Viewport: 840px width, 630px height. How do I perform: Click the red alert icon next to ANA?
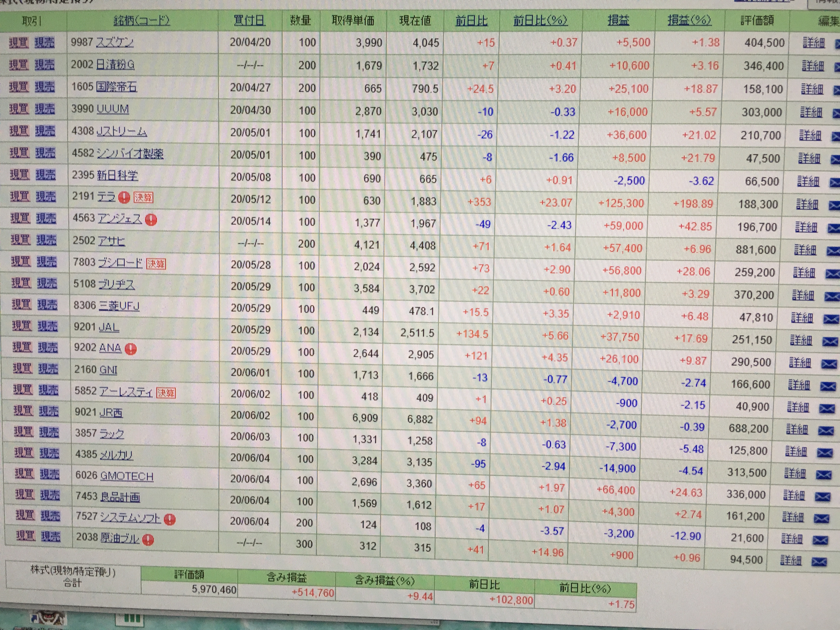click(x=131, y=349)
